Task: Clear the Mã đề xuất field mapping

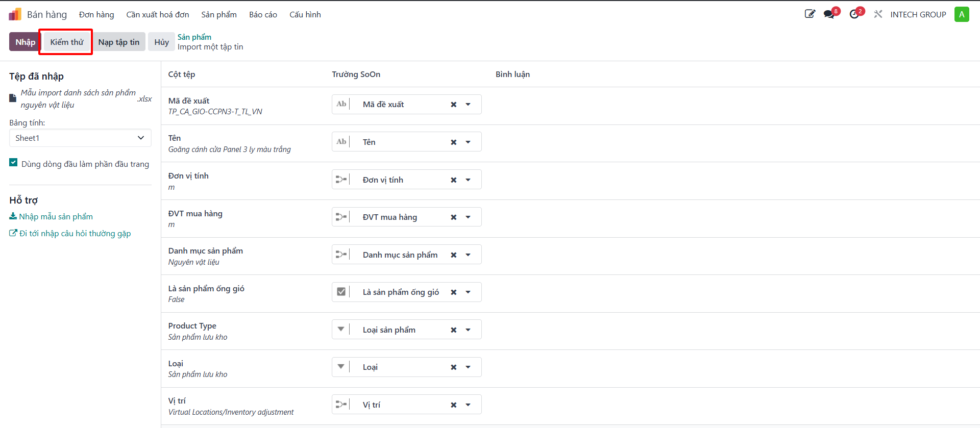Action: pos(453,105)
